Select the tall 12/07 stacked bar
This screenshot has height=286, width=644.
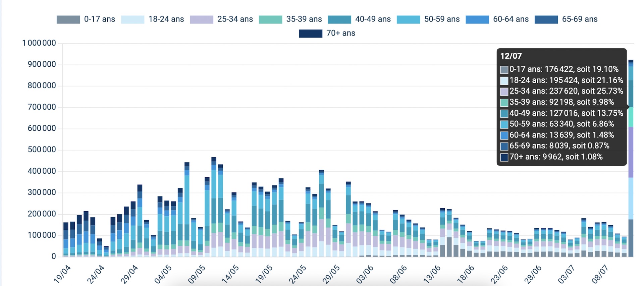point(631,158)
